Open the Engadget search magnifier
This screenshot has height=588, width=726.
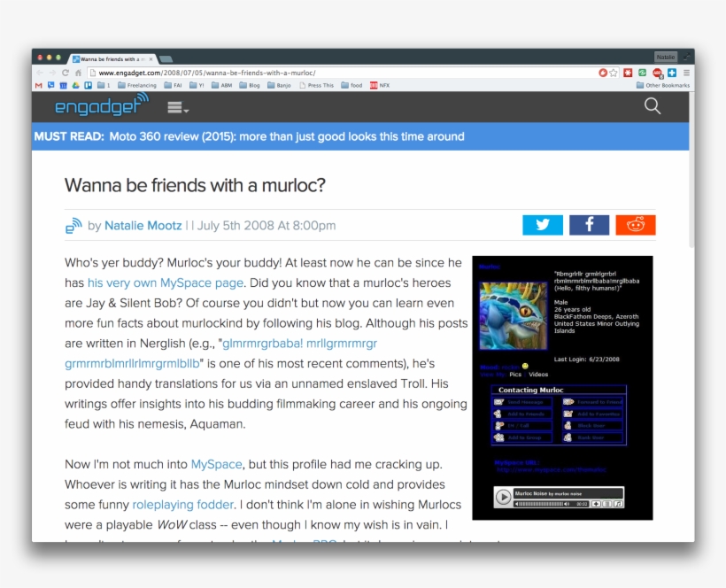[x=653, y=106]
